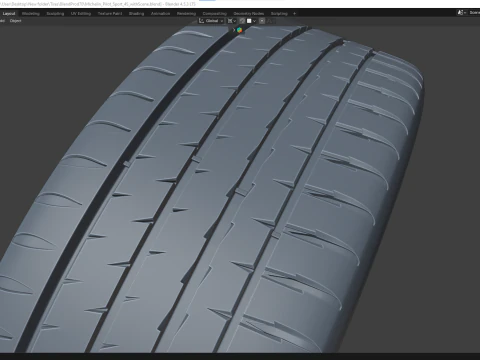Add a new workspace with plus button
480x360 pixels.
(x=294, y=14)
